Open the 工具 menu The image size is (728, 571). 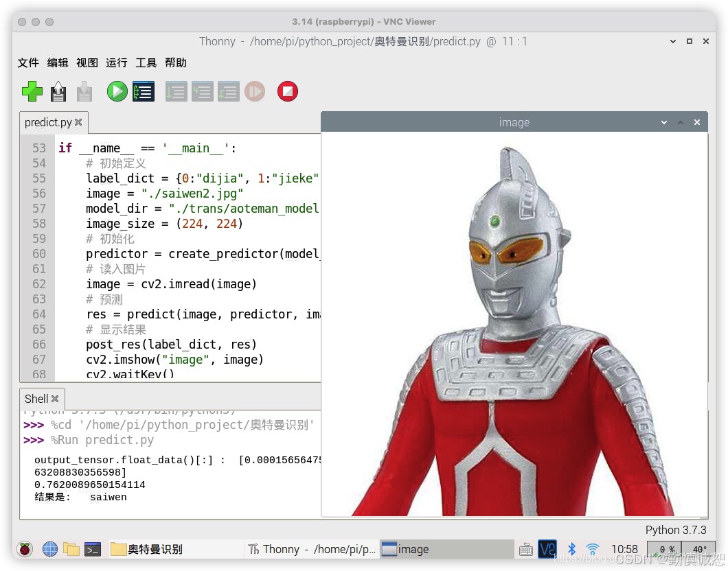coord(146,62)
